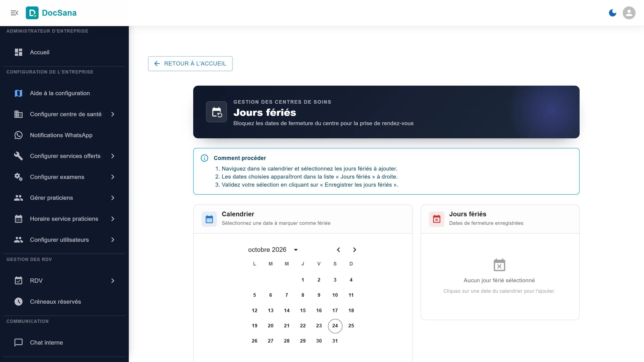644x362 pixels.
Task: Go to next month arrow
Action: pyautogui.click(x=354, y=250)
